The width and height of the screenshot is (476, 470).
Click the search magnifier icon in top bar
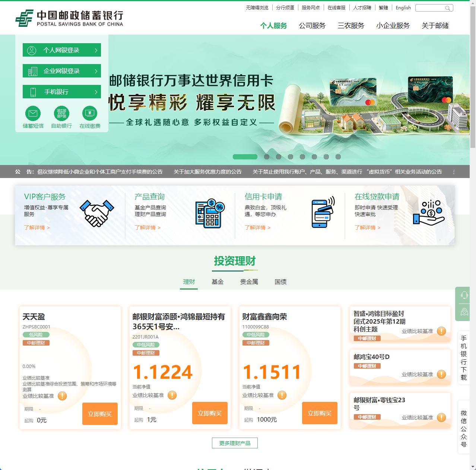pos(448,8)
